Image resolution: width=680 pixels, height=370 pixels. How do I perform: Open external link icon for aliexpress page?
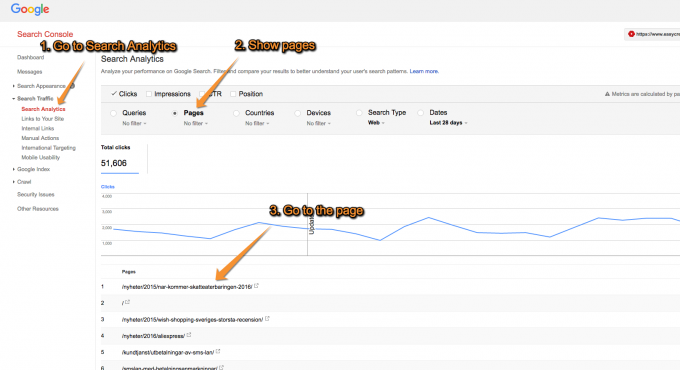click(189, 335)
